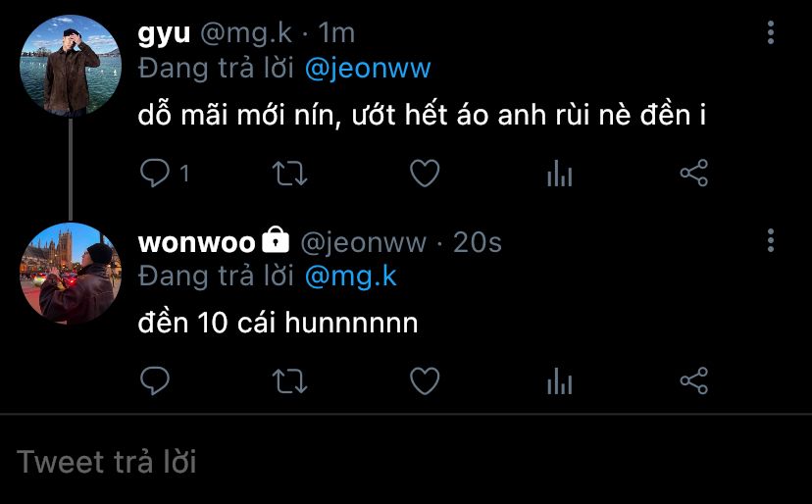View analytics for gyu's tweet
This screenshot has width=812, height=504.
click(x=559, y=175)
